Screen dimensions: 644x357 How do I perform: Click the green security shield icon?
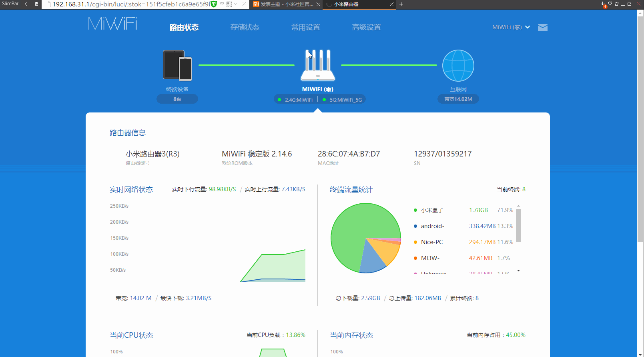point(214,4)
